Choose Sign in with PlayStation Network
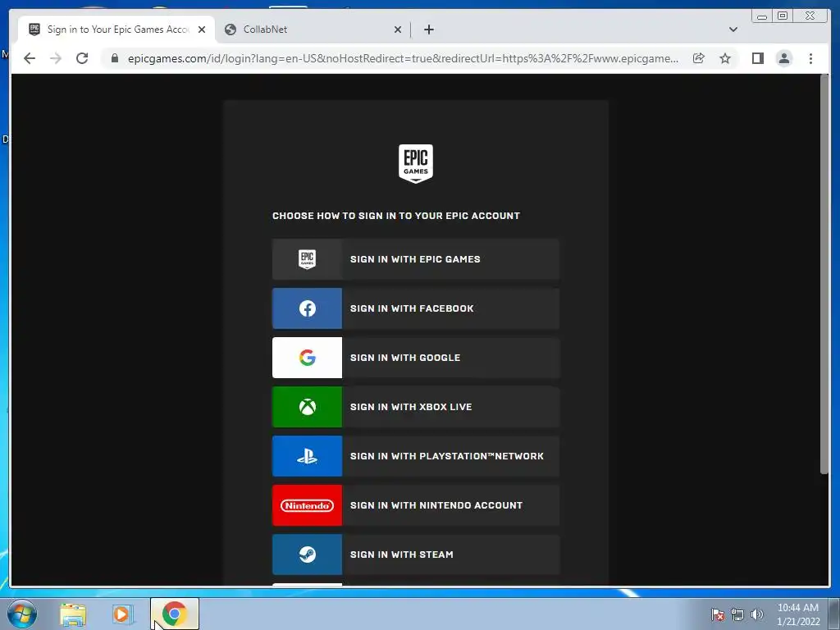Screen dimensions: 840x630 416,456
